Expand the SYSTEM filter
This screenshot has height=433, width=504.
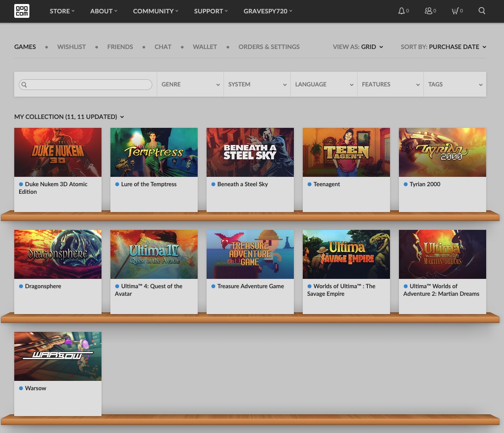click(257, 84)
